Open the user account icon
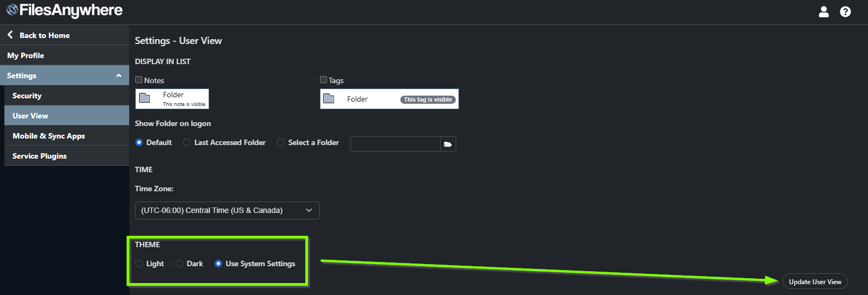 [823, 11]
